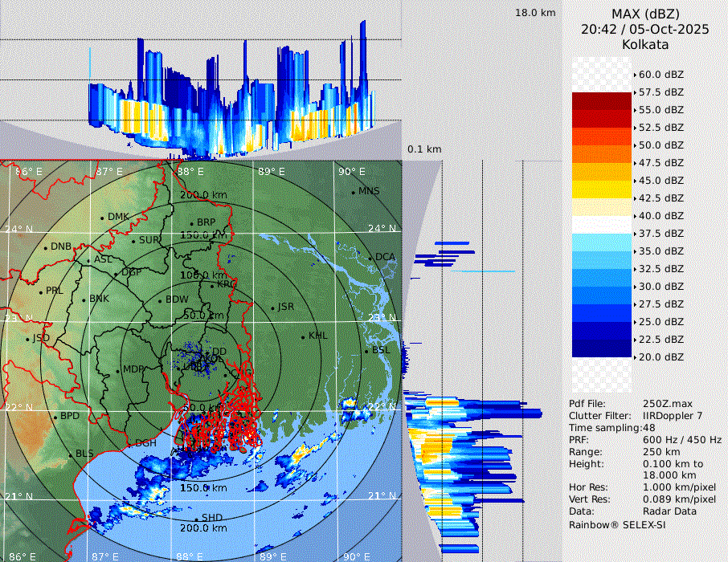Click the 20.0 dBZ legend label
Image resolution: width=728 pixels, height=562 pixels.
[x=661, y=357]
